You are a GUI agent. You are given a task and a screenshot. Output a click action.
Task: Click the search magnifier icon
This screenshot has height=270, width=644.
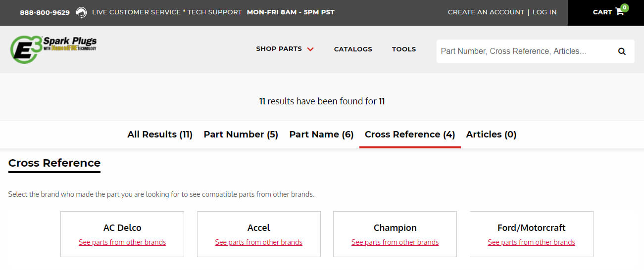(622, 51)
